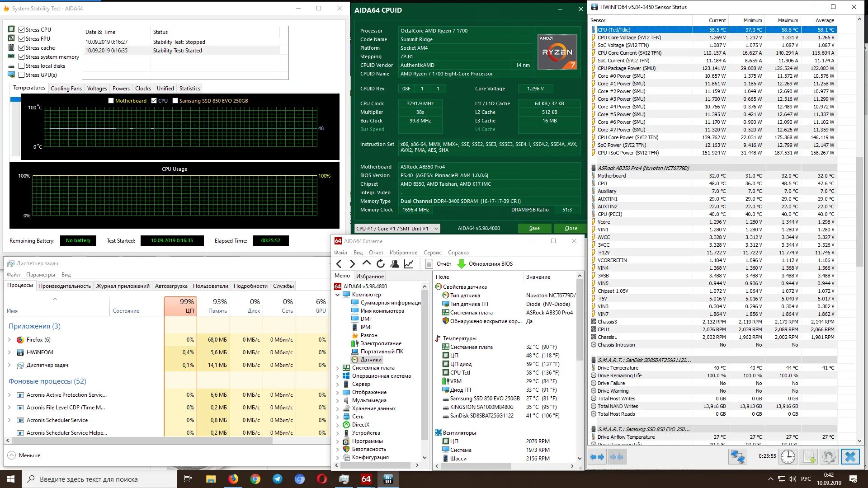The image size is (868, 488).
Task: Switch to the Cooling Fans tab
Action: tap(66, 89)
